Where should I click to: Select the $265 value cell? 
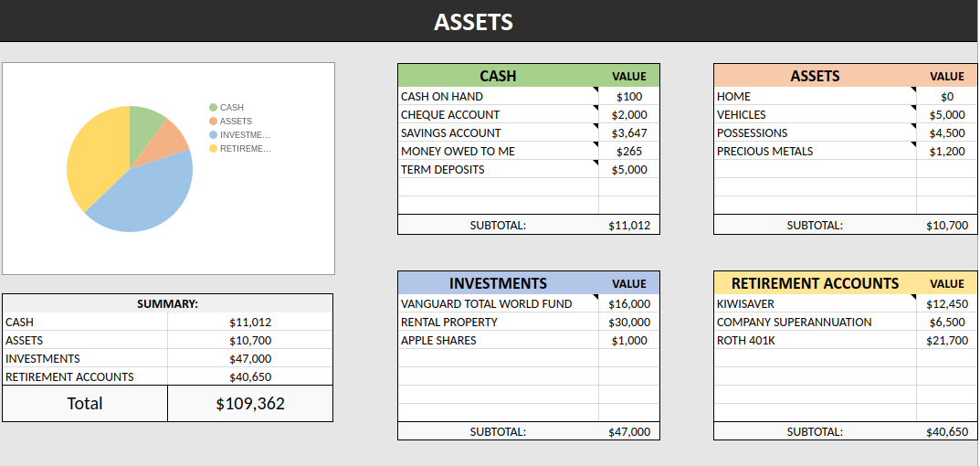tap(629, 151)
